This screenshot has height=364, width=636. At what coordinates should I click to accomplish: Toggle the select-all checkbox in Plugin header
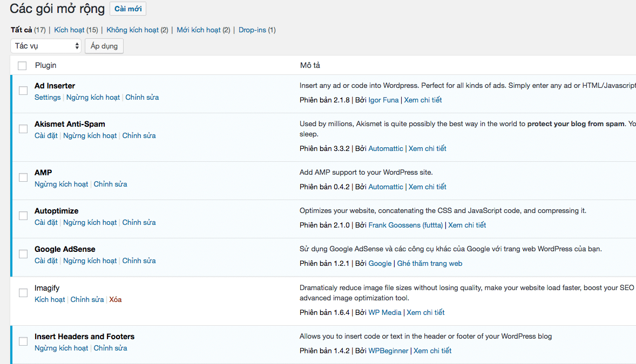point(22,66)
